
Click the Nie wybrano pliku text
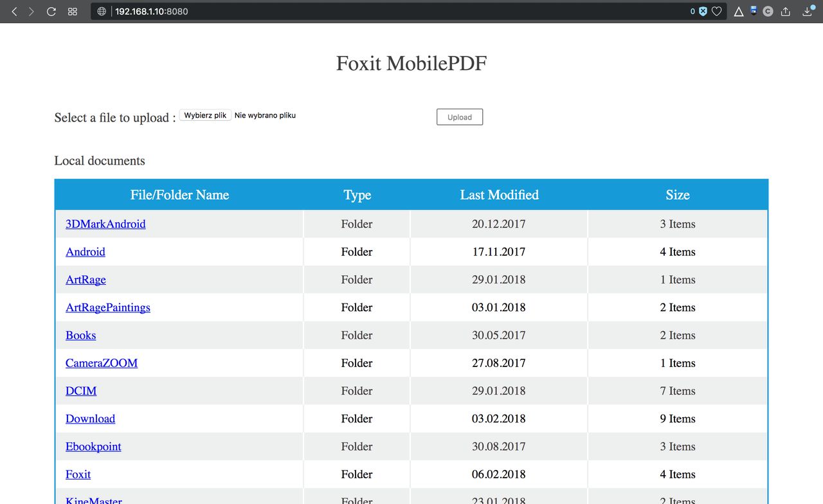[x=265, y=115]
